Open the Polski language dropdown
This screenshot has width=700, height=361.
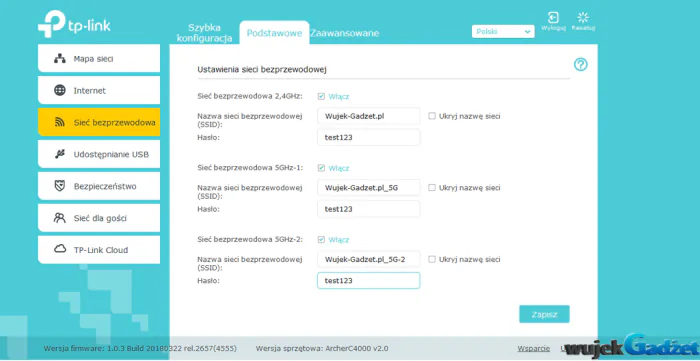coord(503,32)
